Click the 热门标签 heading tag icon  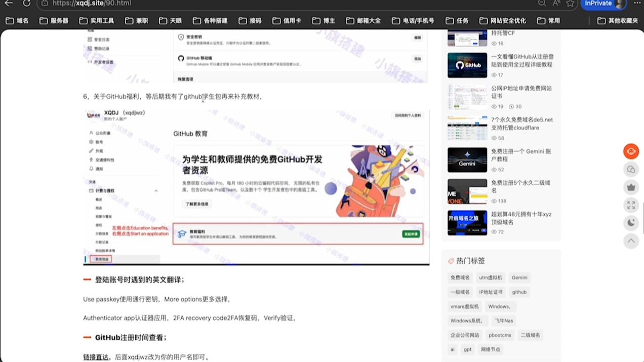(x=451, y=261)
